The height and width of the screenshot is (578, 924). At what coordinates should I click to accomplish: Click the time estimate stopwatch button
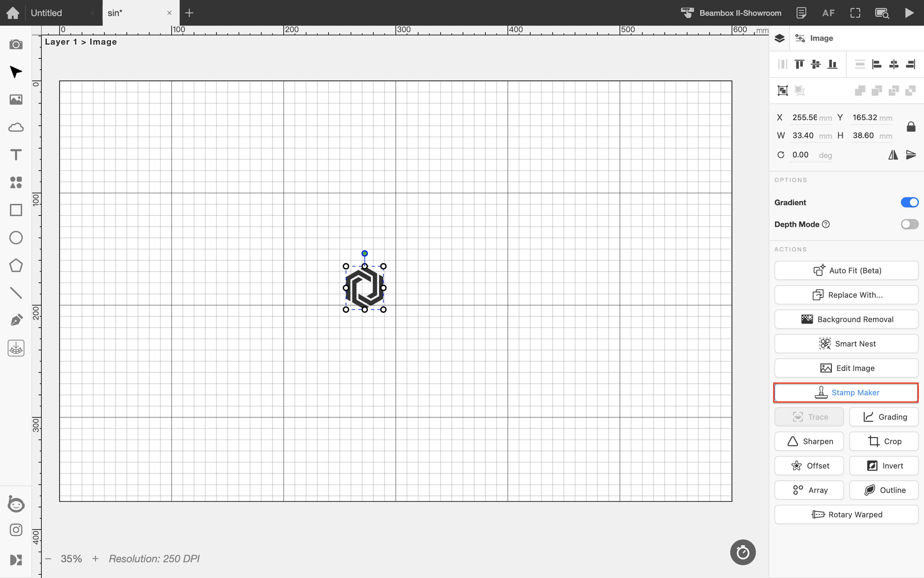[743, 552]
